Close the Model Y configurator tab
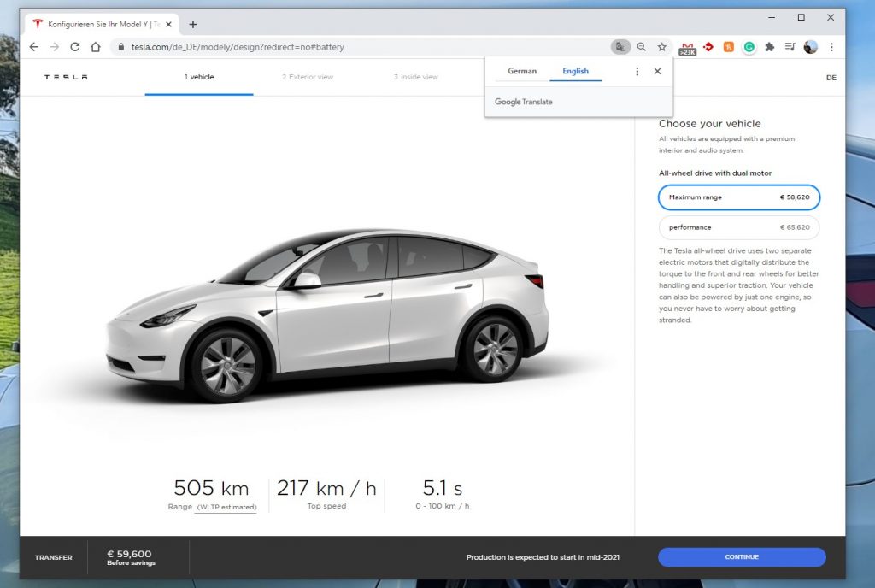The height and width of the screenshot is (588, 875). coord(168,24)
